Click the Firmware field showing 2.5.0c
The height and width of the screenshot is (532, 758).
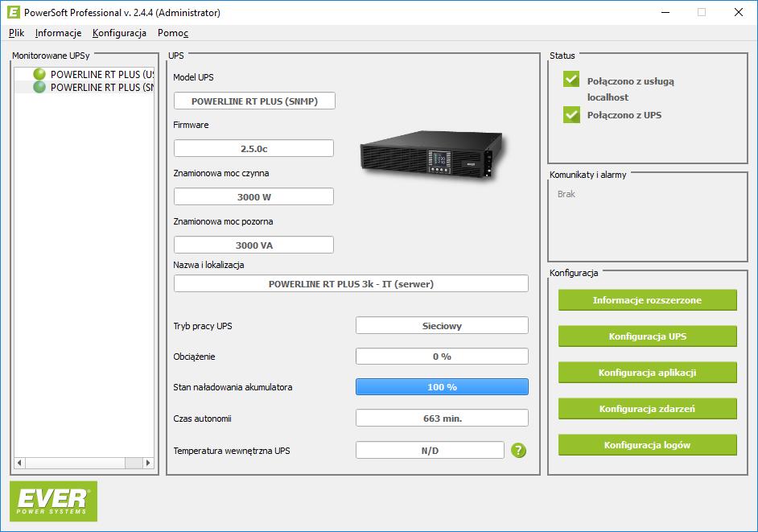(x=253, y=148)
